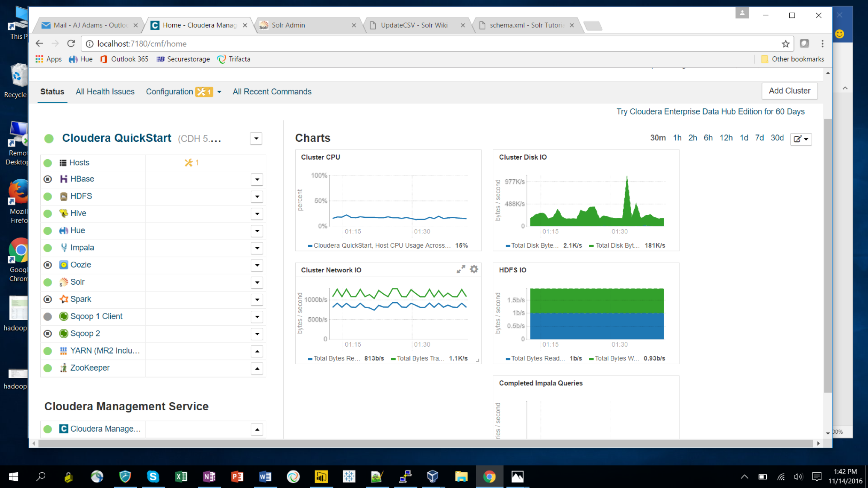Image resolution: width=868 pixels, height=488 pixels.
Task: Click the Hosts configuration wrench warning
Action: pyautogui.click(x=191, y=163)
